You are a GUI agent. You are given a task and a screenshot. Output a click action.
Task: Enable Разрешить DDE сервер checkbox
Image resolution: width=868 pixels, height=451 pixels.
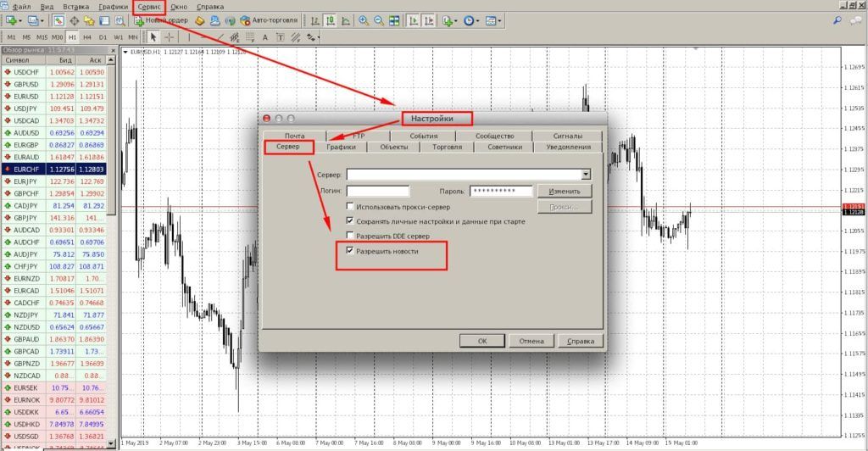pos(350,236)
